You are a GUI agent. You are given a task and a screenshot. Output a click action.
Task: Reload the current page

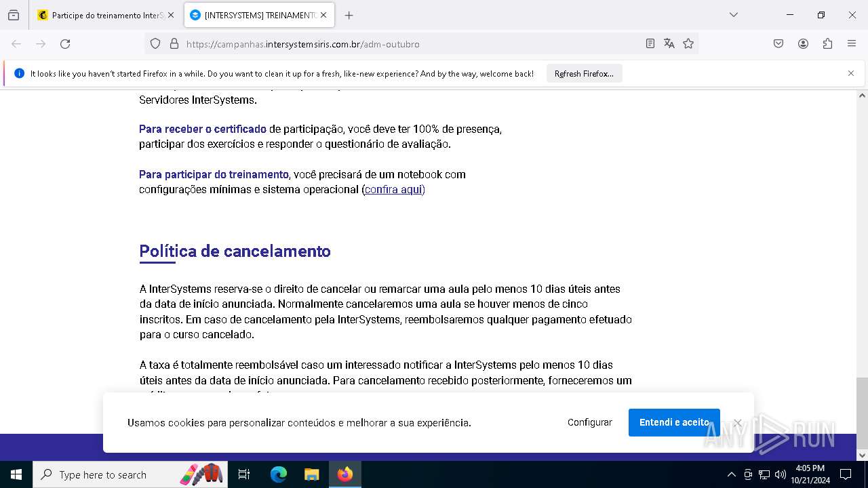(65, 44)
